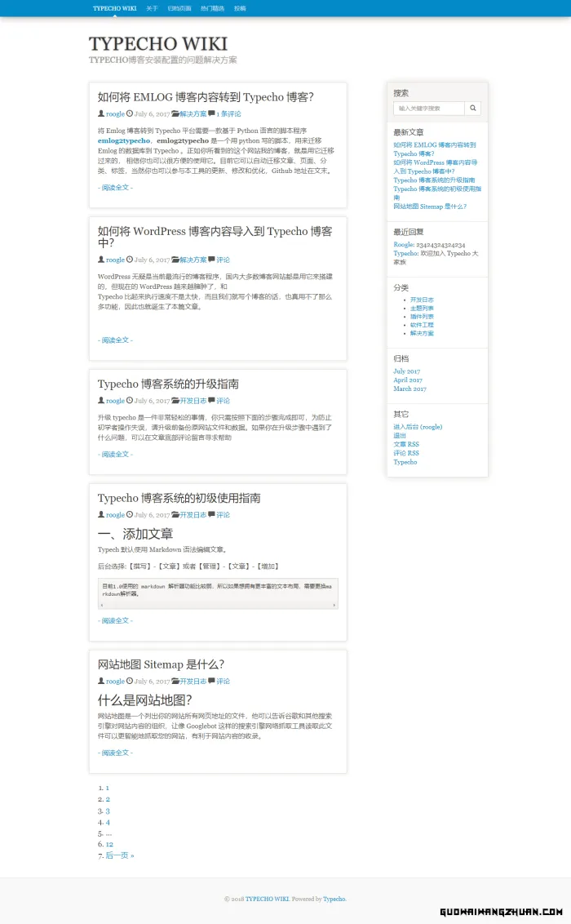Open the 1 条评论 comments link
The width and height of the screenshot is (571, 924).
pyautogui.click(x=228, y=113)
